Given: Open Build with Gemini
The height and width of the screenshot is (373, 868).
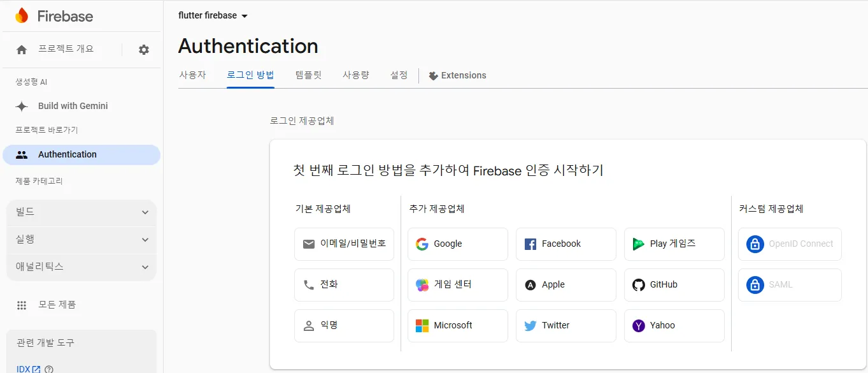Looking at the screenshot, I should [x=73, y=106].
